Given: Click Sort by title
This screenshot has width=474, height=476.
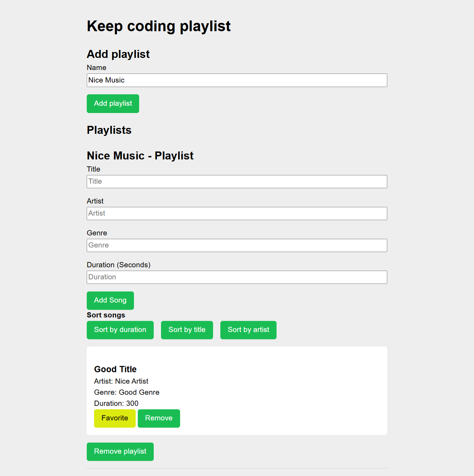Looking at the screenshot, I should (x=187, y=330).
